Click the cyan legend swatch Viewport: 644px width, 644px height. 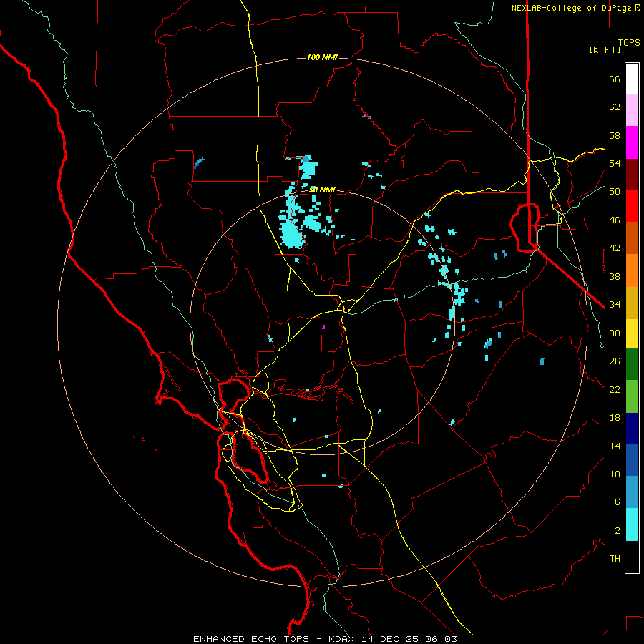pos(632,525)
